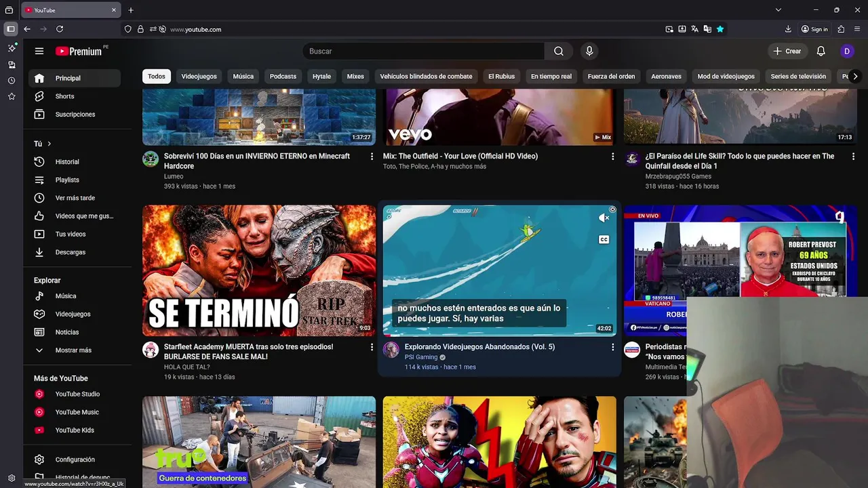
Task: Open Suscripciones in the sidebar
Action: pyautogui.click(x=75, y=115)
